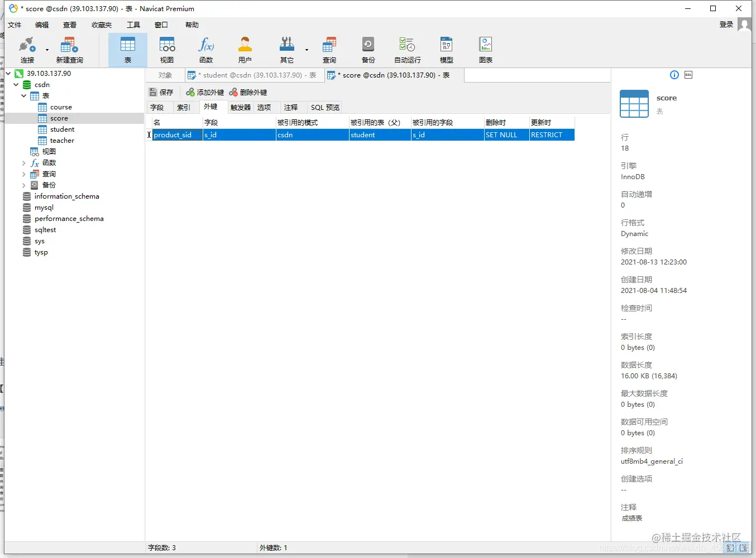
Task: Open the 编辑 menu
Action: [42, 25]
